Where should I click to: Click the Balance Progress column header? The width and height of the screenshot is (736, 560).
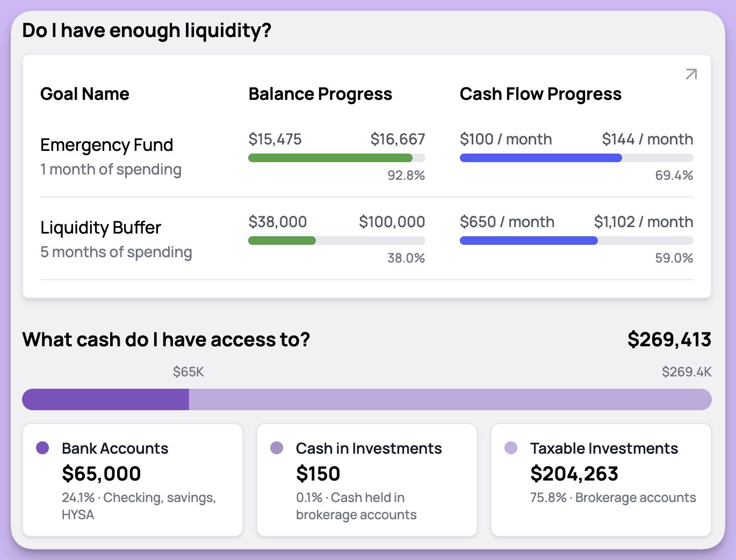pyautogui.click(x=320, y=94)
